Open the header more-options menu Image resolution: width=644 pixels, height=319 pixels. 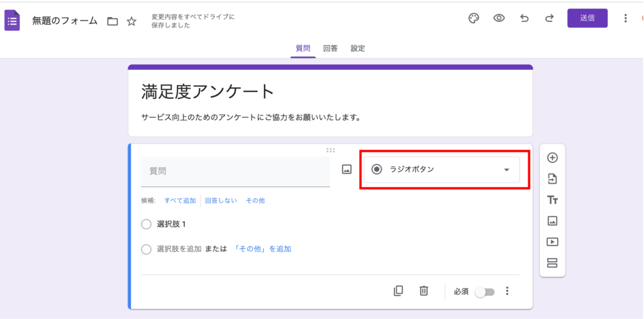coord(625,18)
